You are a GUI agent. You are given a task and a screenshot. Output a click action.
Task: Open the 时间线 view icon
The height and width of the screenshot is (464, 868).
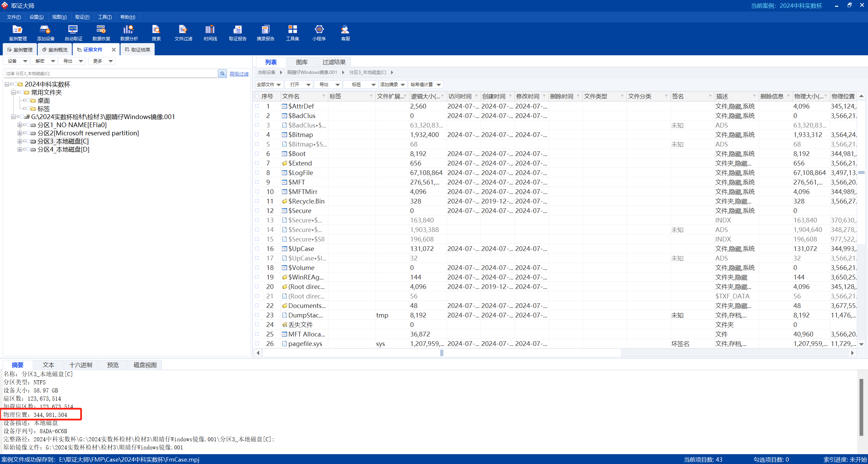point(210,33)
